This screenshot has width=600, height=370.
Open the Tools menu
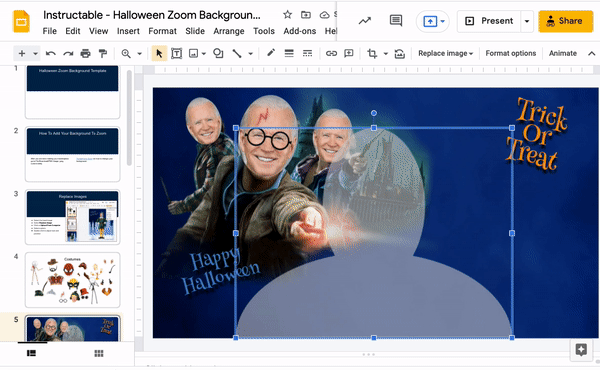coord(264,31)
